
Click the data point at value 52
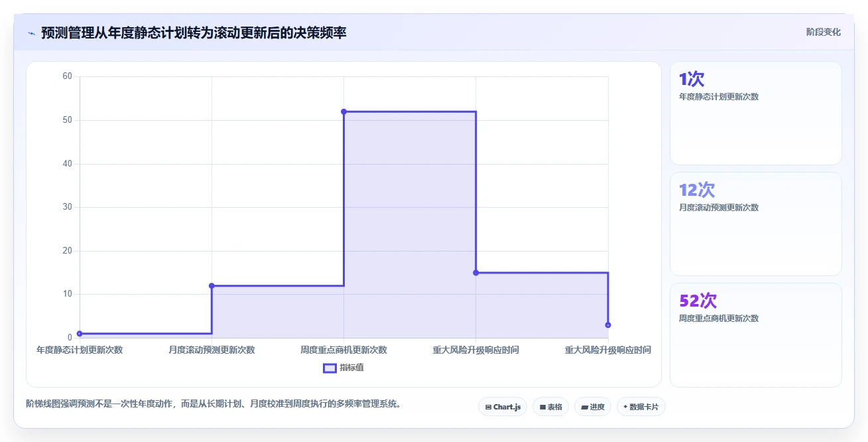point(343,111)
